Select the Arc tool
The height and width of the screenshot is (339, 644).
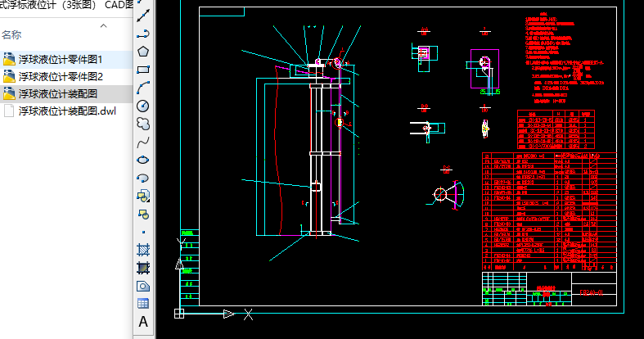click(143, 87)
